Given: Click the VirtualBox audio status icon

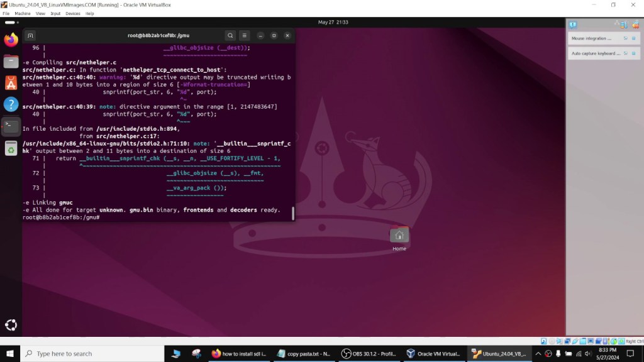Looking at the screenshot, I should [x=560, y=341].
